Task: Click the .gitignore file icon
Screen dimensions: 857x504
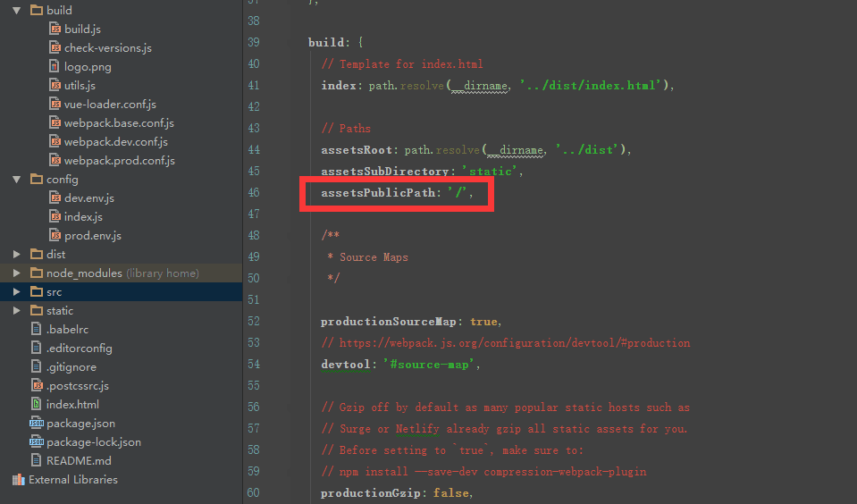Action: (36, 366)
